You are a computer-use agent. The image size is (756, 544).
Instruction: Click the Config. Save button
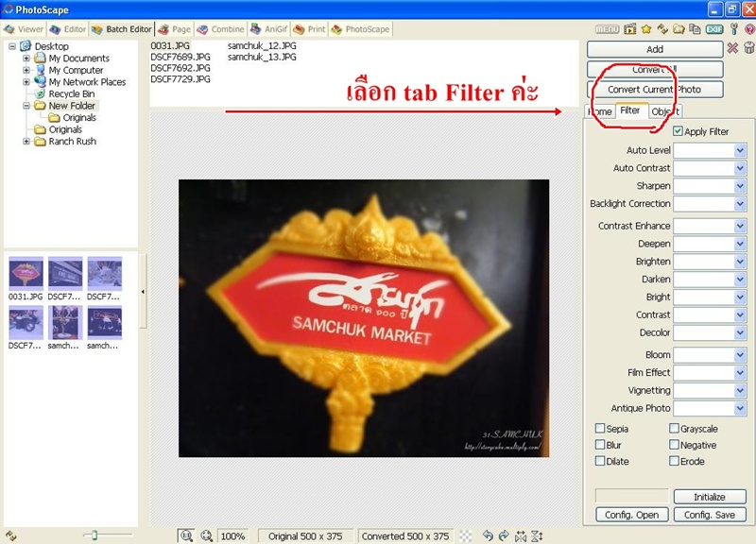[710, 515]
